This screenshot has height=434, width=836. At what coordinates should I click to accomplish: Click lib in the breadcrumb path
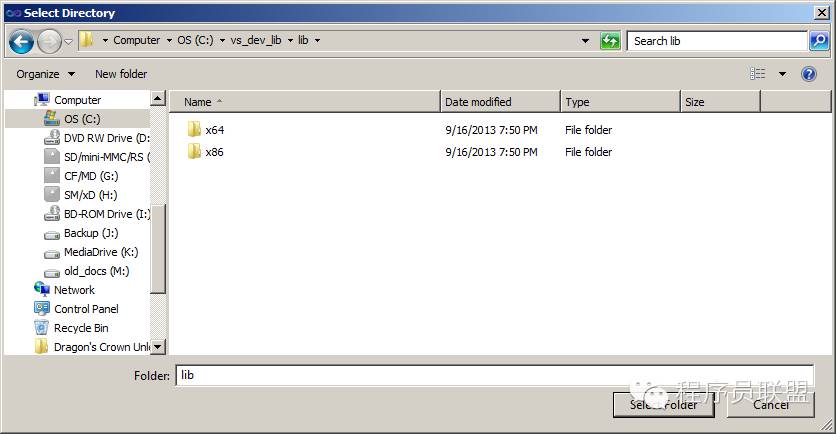click(303, 40)
